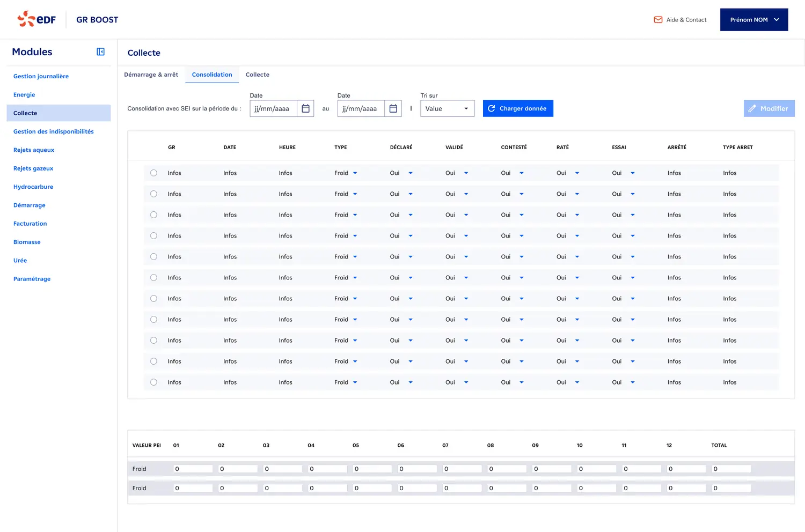Click the Charger donnée button
Image resolution: width=805 pixels, height=532 pixels.
point(518,108)
